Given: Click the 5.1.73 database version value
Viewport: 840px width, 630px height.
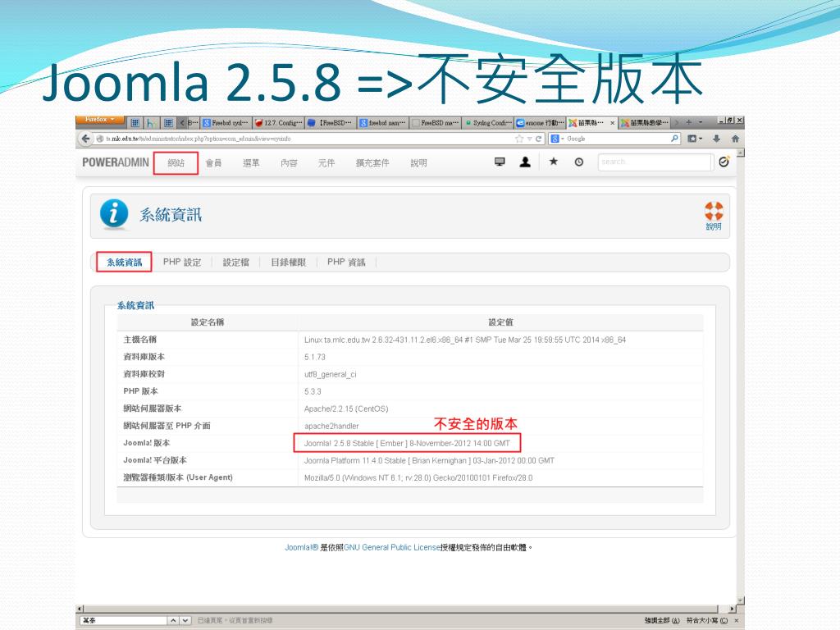Looking at the screenshot, I should [x=315, y=358].
